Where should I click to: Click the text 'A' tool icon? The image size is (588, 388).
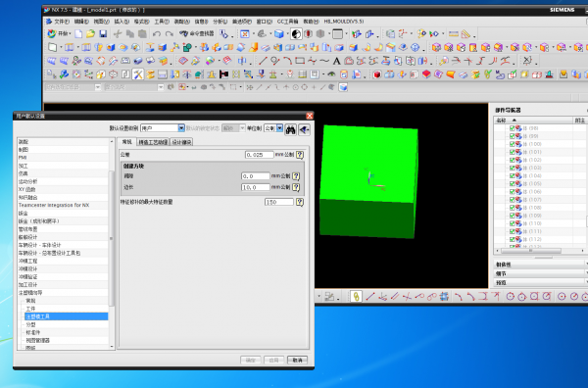[x=336, y=61]
